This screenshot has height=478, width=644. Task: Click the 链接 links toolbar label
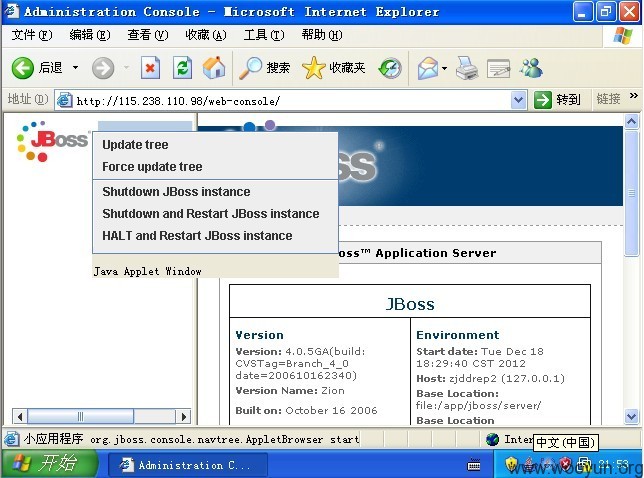pyautogui.click(x=608, y=99)
